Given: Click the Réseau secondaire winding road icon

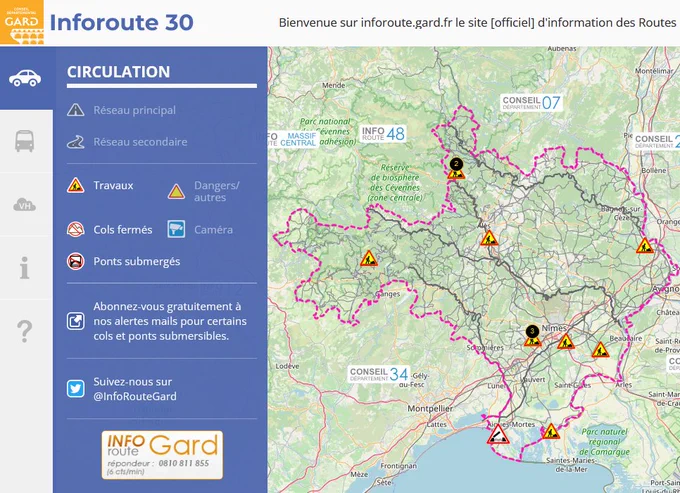Looking at the screenshot, I should click(x=75, y=142).
